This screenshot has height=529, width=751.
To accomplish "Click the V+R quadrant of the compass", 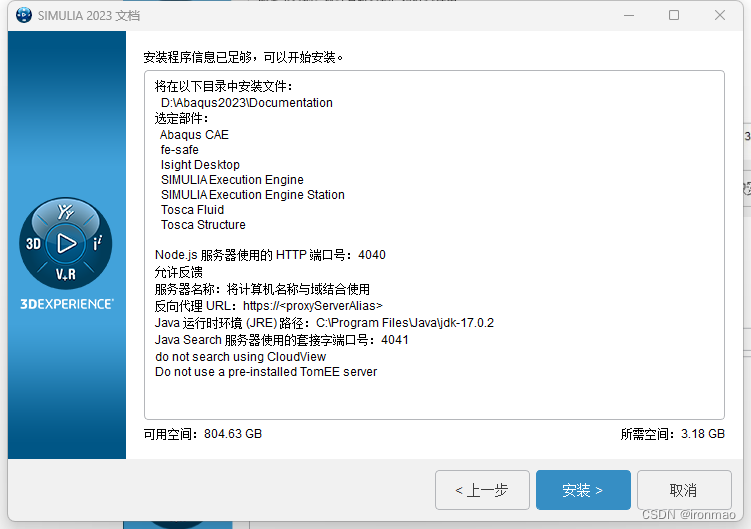I will click(x=66, y=274).
